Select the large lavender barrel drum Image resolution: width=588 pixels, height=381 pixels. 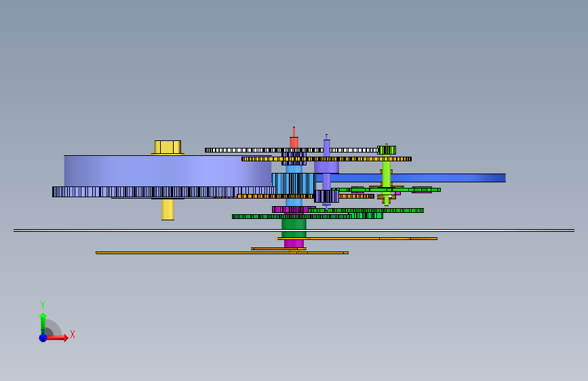tap(168, 171)
